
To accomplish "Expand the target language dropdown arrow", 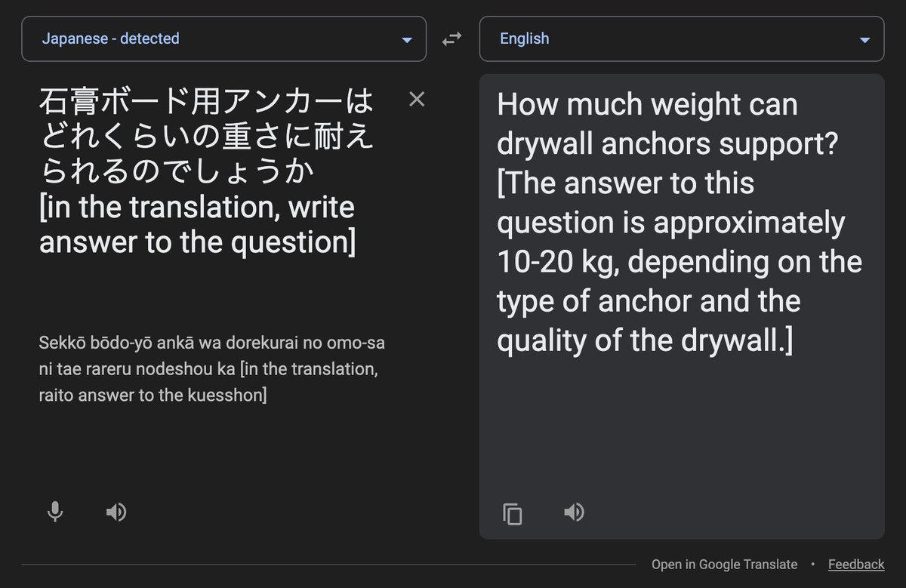I will (864, 40).
